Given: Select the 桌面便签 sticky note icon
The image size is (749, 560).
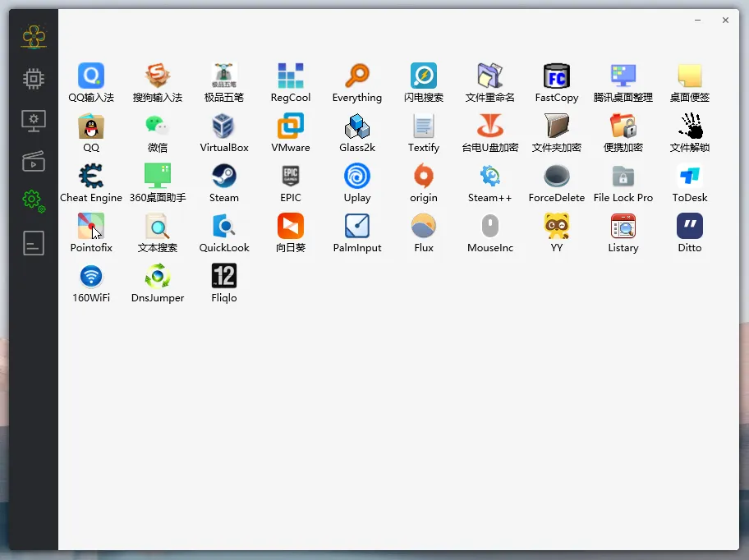Looking at the screenshot, I should point(690,76).
